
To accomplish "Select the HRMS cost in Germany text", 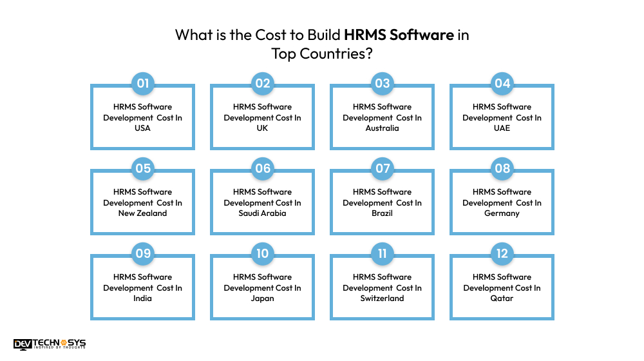I will point(502,202).
